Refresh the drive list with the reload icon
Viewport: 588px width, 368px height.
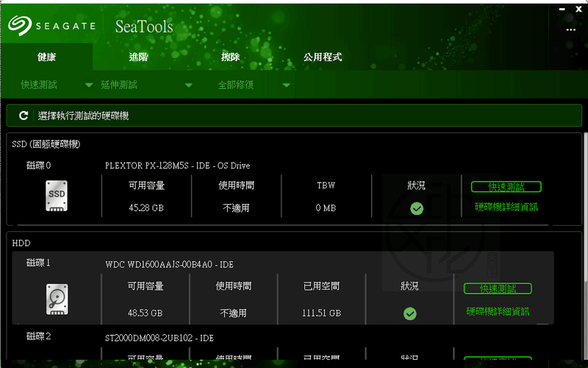[x=24, y=116]
